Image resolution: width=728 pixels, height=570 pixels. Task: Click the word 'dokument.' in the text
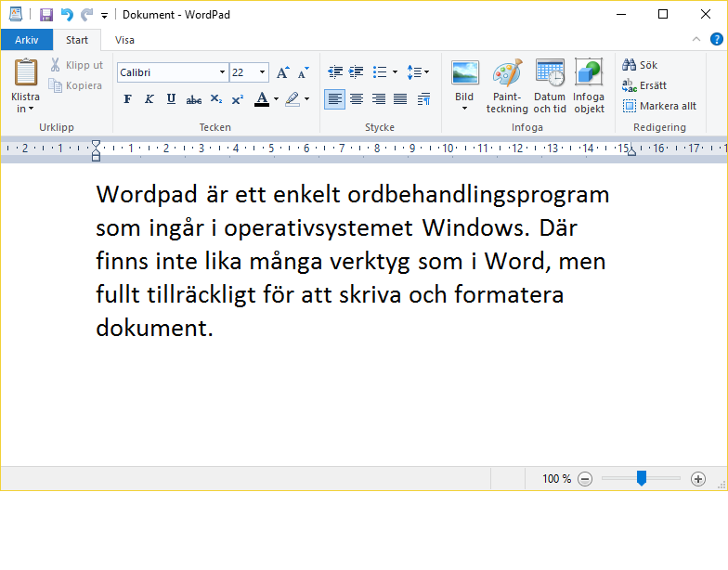pyautogui.click(x=154, y=328)
